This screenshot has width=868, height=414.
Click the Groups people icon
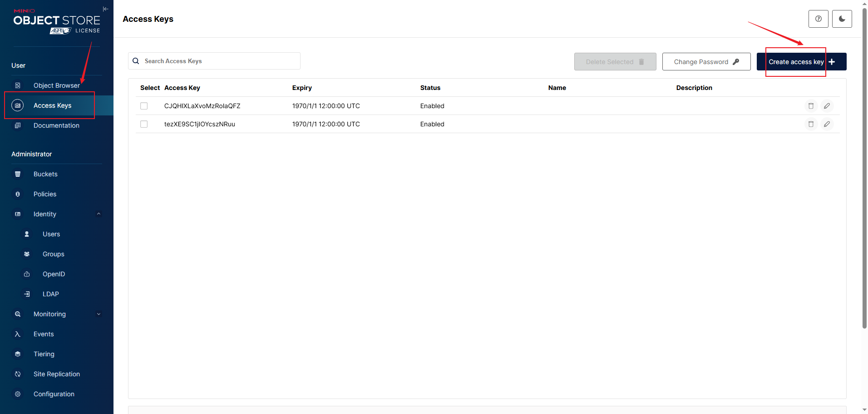tap(27, 254)
